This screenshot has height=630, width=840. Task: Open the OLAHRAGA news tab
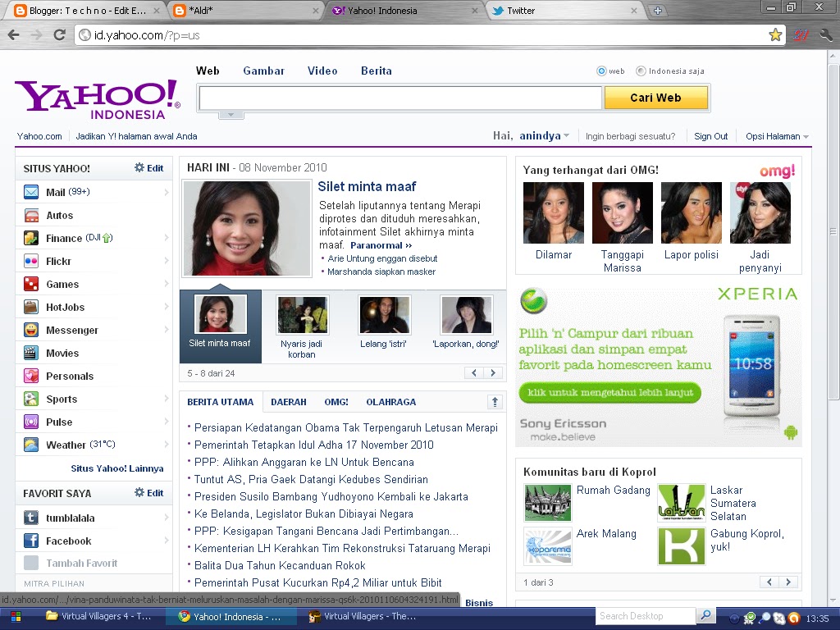pos(391,402)
